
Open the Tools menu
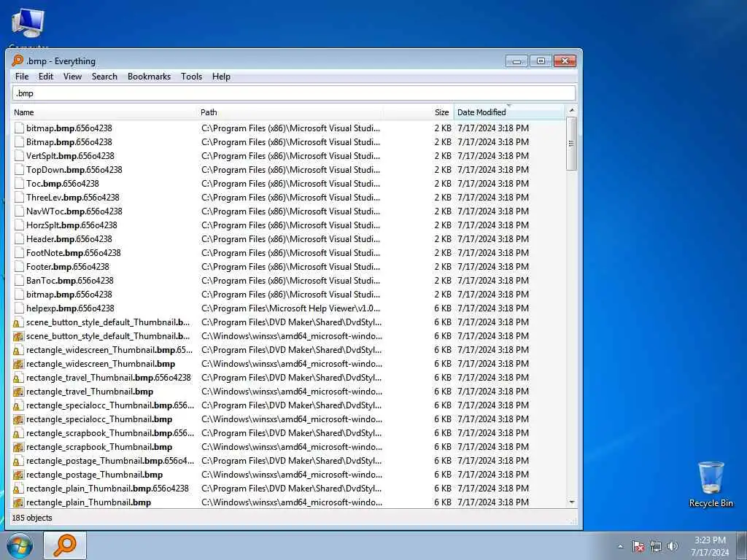[192, 77]
